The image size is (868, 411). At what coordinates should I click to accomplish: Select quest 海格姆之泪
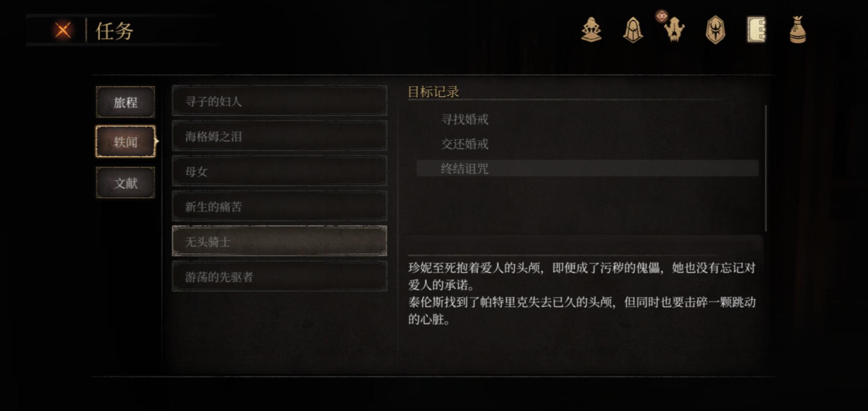(279, 136)
